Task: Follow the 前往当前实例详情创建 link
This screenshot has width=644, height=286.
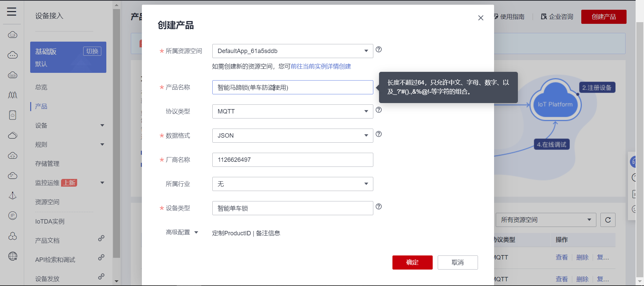Action: pos(321,66)
